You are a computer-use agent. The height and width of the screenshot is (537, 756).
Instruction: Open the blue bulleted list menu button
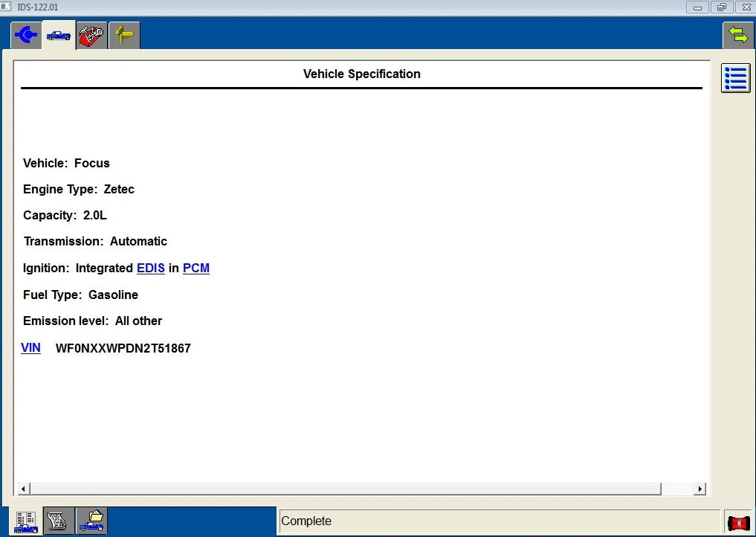(735, 78)
